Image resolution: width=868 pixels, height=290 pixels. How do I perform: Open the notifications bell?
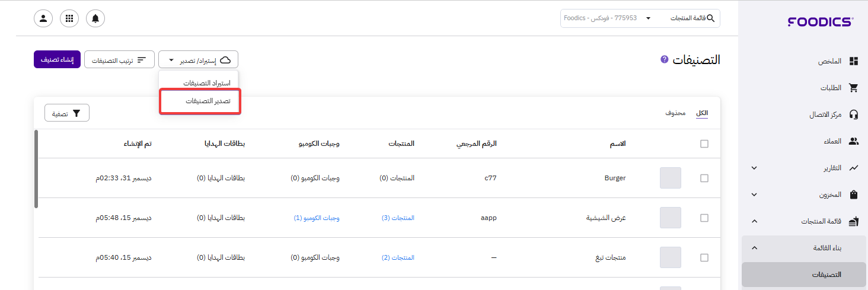tap(95, 18)
